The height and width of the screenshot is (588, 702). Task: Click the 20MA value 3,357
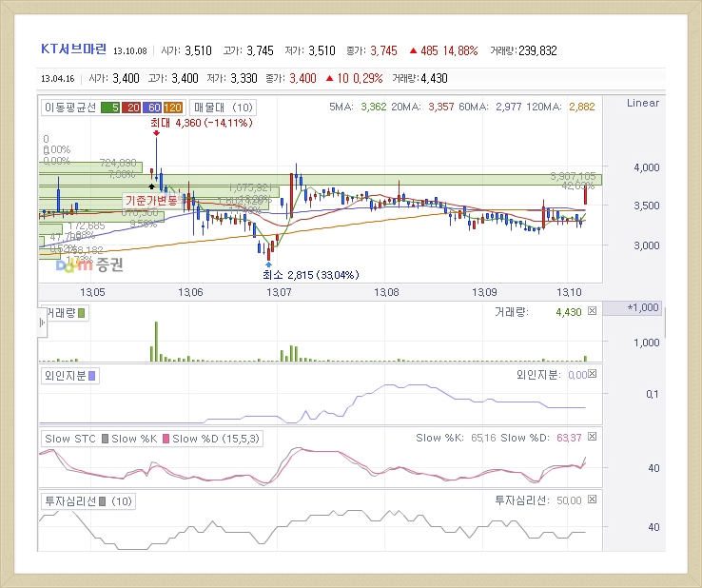click(441, 107)
